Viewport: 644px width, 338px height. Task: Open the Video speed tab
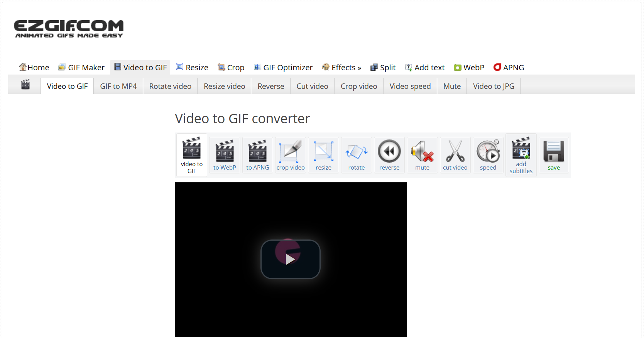click(x=410, y=86)
